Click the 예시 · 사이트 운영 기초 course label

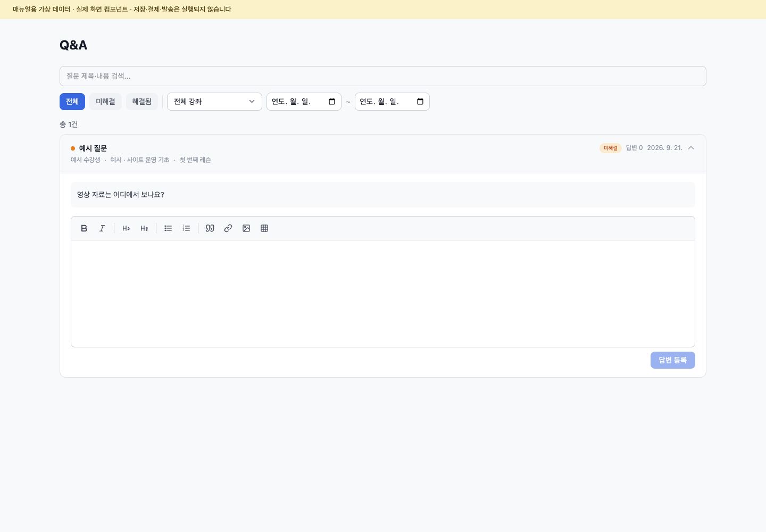pos(140,160)
